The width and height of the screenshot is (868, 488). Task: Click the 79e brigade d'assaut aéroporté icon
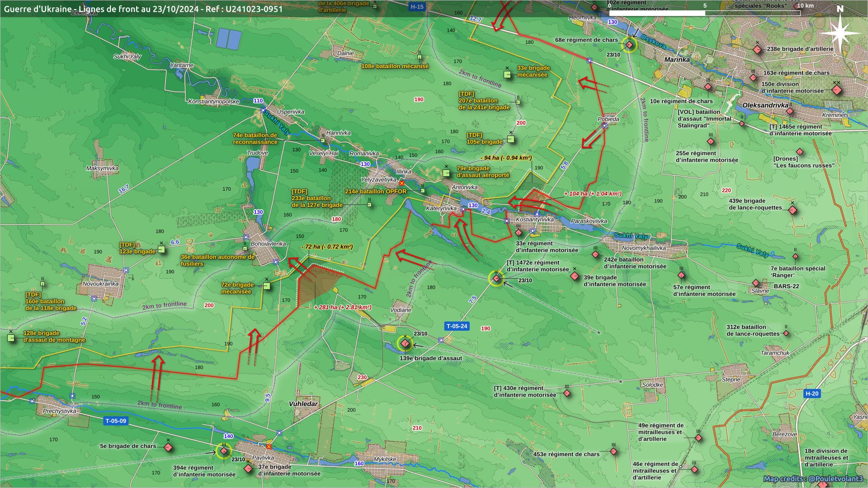point(446,173)
